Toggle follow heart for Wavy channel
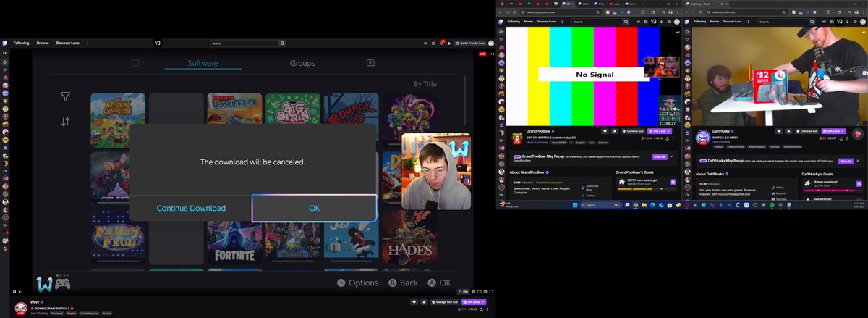The width and height of the screenshot is (868, 318). [x=414, y=301]
